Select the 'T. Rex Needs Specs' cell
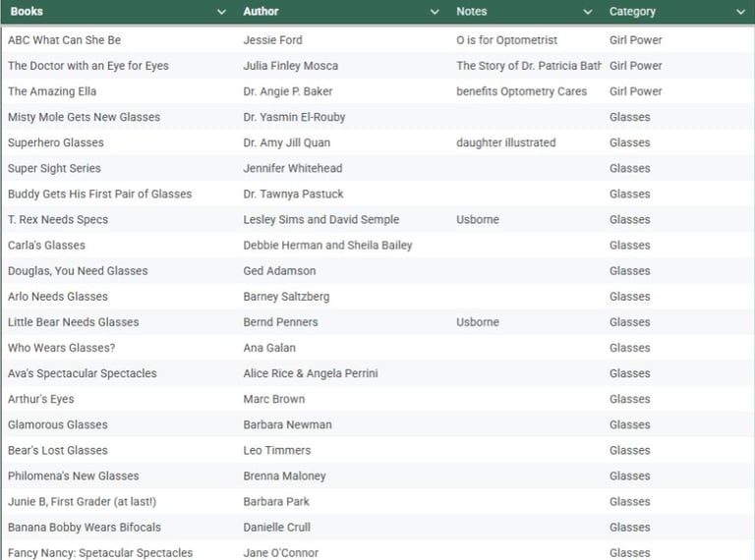 coord(58,219)
